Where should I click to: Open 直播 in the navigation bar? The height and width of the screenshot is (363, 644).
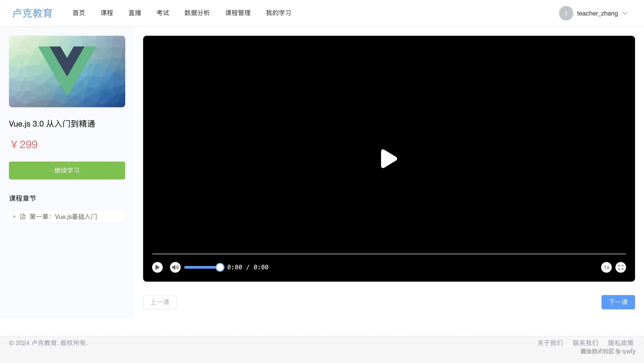135,13
